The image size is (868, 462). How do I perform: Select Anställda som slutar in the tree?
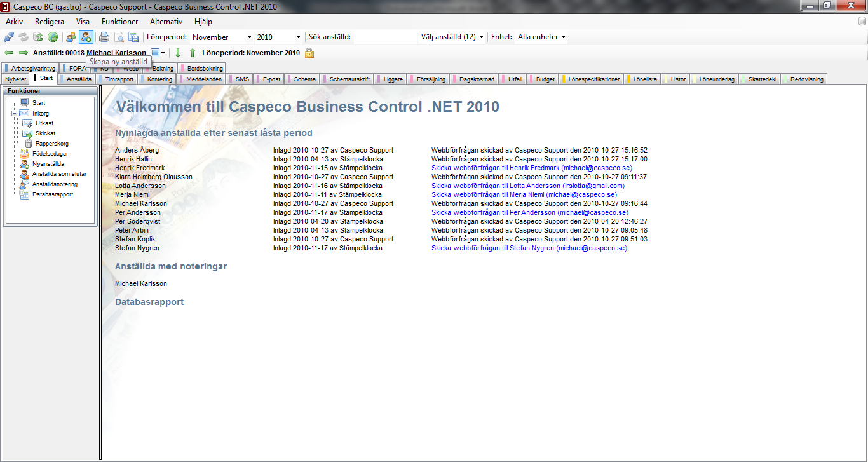[x=59, y=174]
